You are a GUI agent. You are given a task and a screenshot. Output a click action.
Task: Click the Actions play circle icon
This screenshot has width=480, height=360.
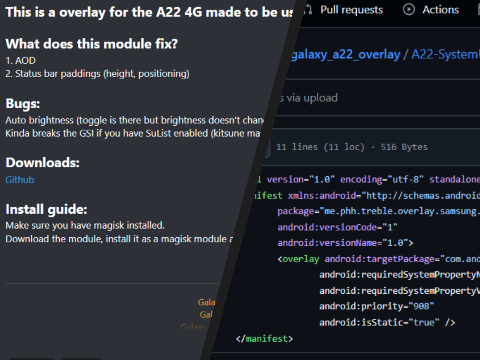[409, 10]
